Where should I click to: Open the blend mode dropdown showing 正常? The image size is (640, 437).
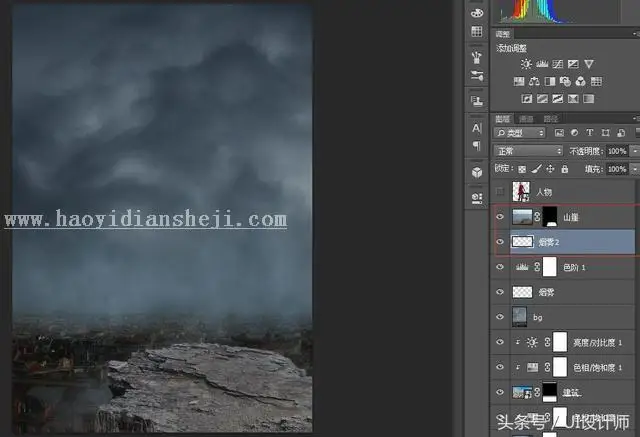(x=528, y=151)
